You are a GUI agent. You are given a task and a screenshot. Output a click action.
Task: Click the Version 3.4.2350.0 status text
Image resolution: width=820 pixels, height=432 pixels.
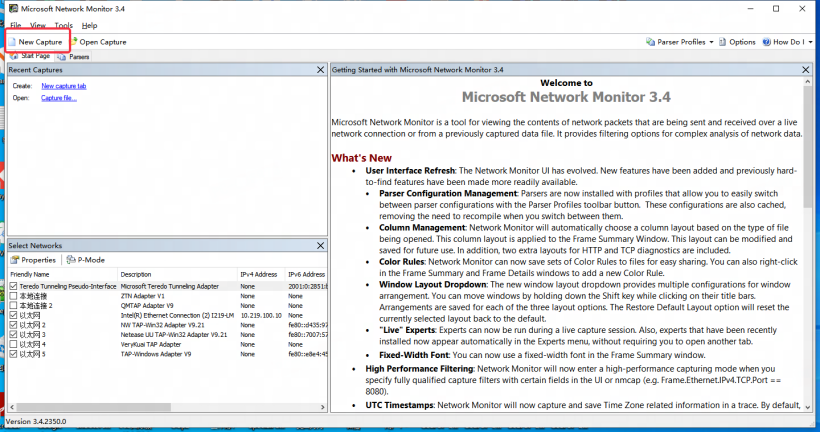36,421
